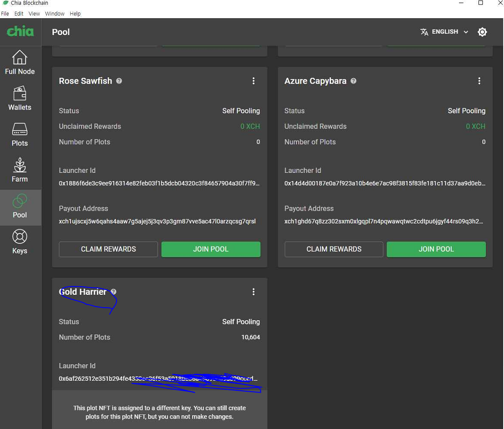504x429 pixels.
Task: Click Rose Sawfish Self Pooling status
Action: (x=241, y=111)
